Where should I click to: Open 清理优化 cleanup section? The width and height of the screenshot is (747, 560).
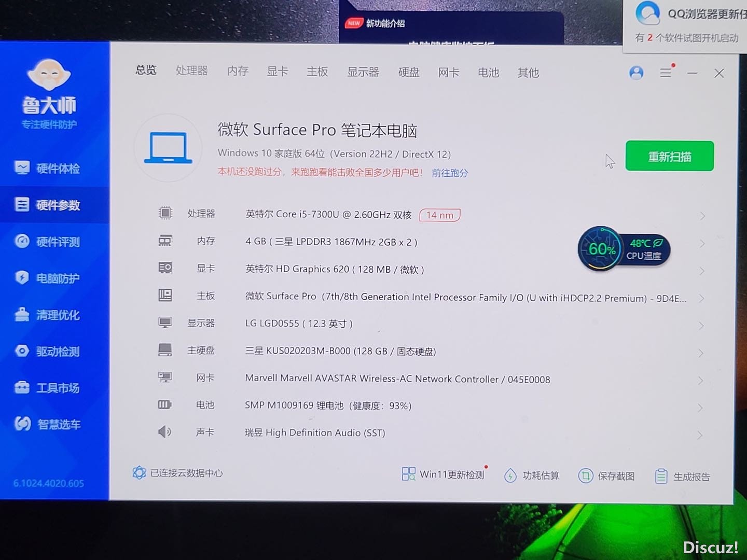point(48,315)
